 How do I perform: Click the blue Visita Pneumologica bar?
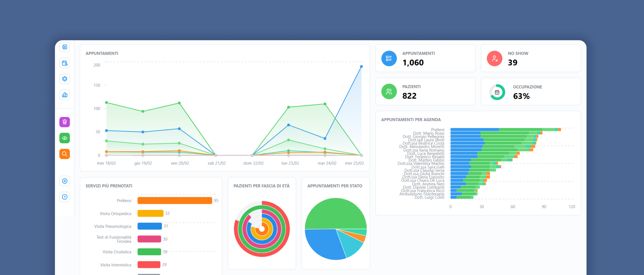click(x=150, y=226)
